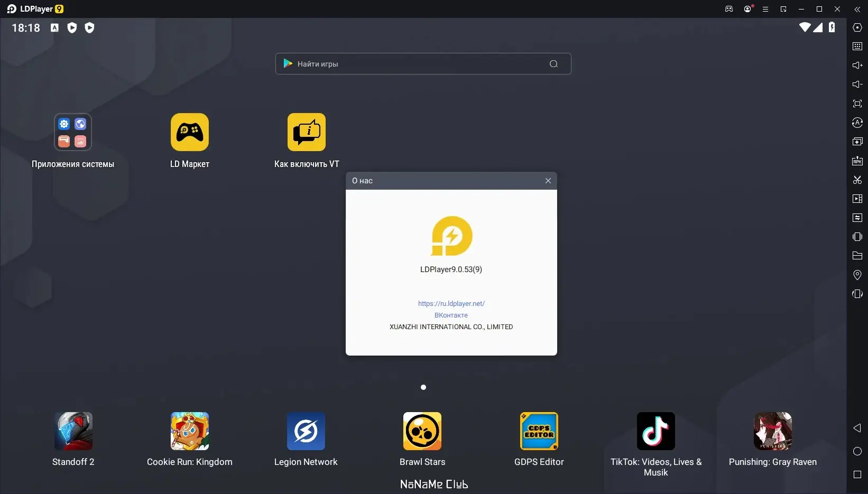Click the mini-window mode icon in title bar
The image size is (868, 494).
tap(783, 9)
